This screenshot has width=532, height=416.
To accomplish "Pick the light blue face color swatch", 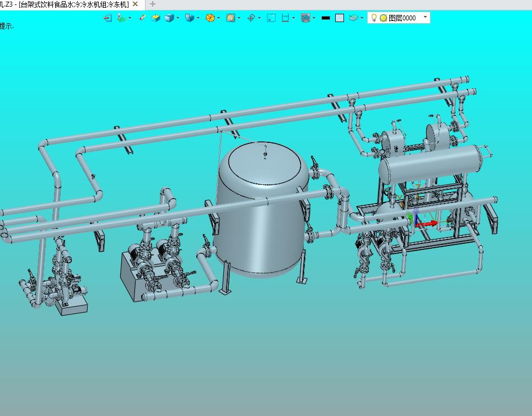I will pyautogui.click(x=340, y=18).
